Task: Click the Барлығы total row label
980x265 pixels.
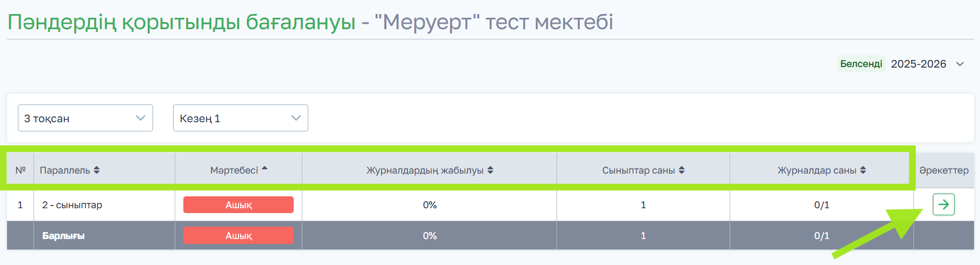Action: click(63, 236)
